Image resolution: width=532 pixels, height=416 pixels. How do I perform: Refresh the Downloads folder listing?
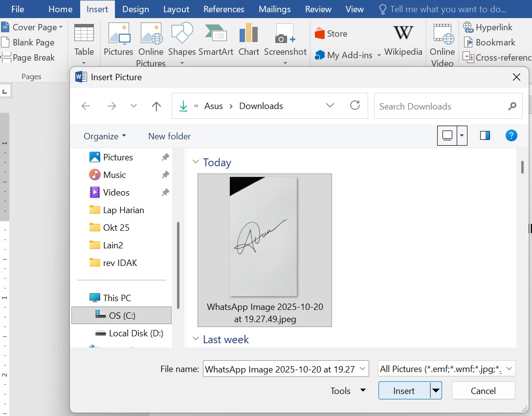pos(355,106)
